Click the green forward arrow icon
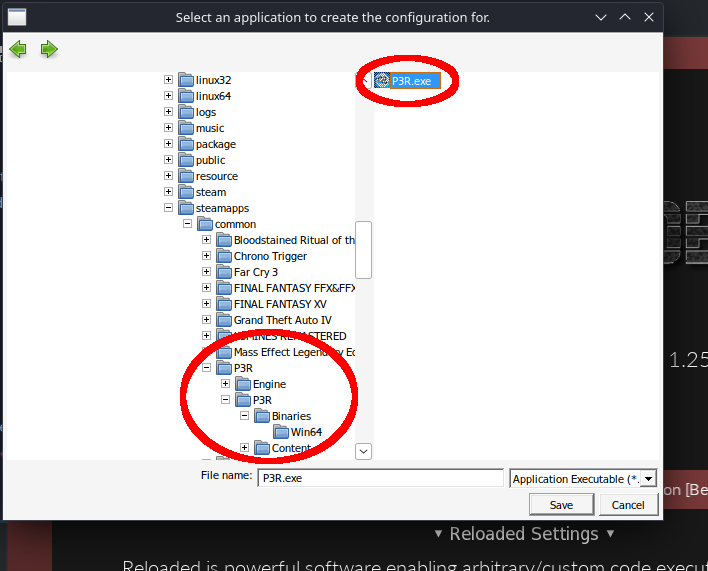Image resolution: width=708 pixels, height=571 pixels. tap(49, 49)
